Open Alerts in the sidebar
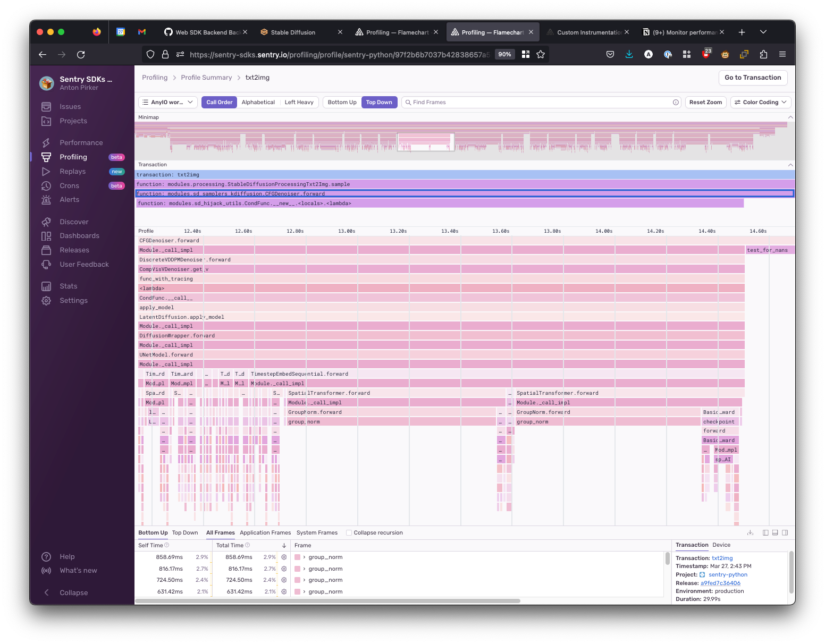825x644 pixels. (70, 200)
